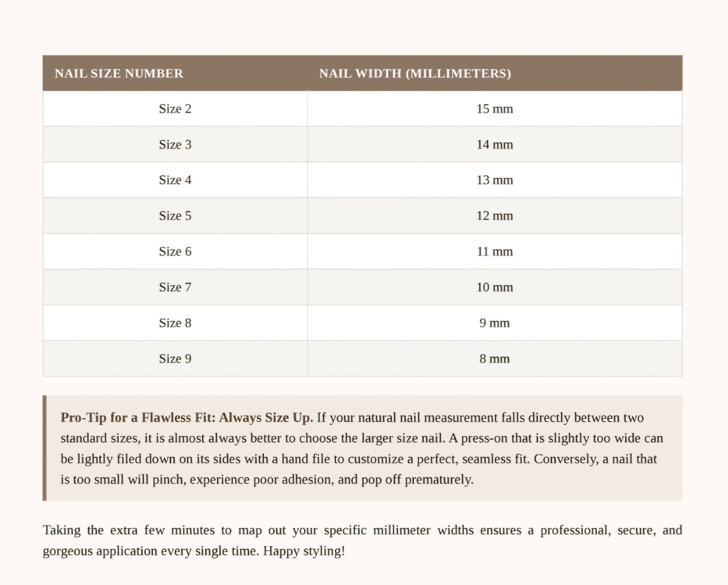
Task: Select the 11 mm value
Action: (x=495, y=251)
